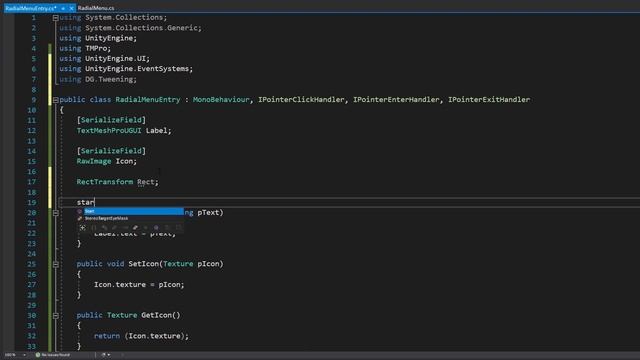Select the RadialMenuEntry.cs tab

click(31, 8)
